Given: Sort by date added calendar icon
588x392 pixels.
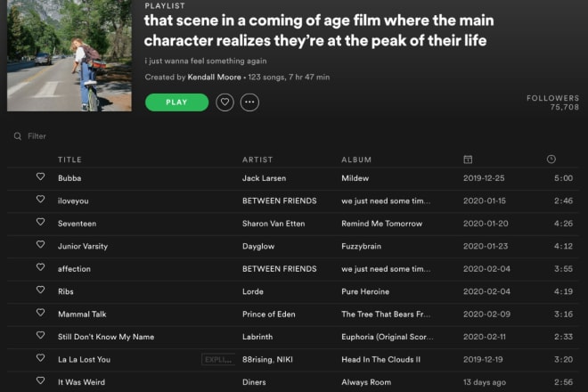Looking at the screenshot, I should pos(468,159).
